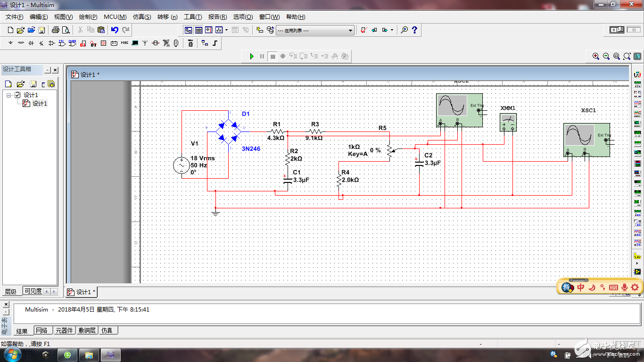Click the zoom to area magnifier icon
This screenshot has height=362, width=644.
[617, 56]
